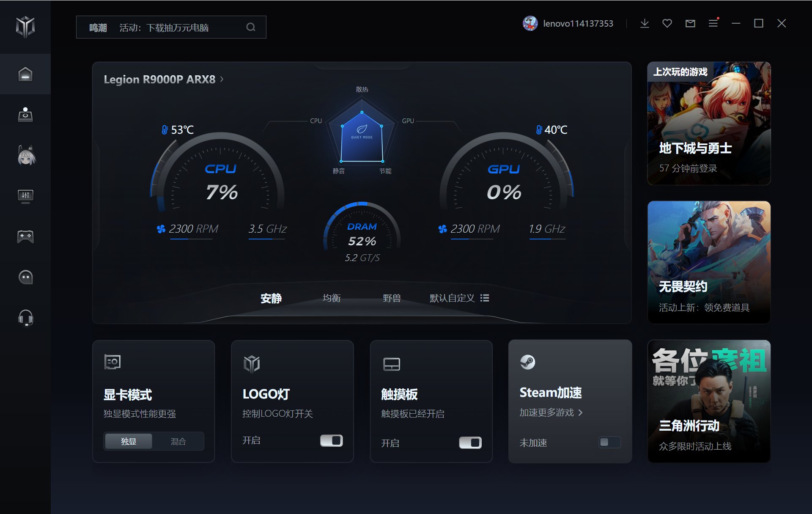Image resolution: width=812 pixels, height=514 pixels.
Task: Toggle the LOGO灯 switch
Action: [332, 440]
